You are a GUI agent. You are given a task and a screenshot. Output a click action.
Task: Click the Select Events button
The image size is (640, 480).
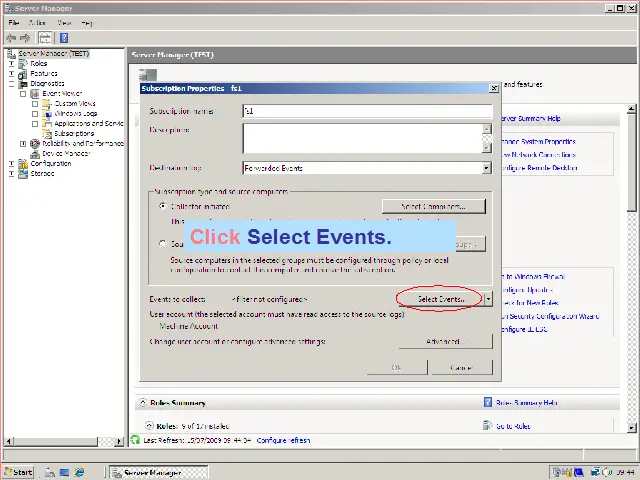pos(441,299)
